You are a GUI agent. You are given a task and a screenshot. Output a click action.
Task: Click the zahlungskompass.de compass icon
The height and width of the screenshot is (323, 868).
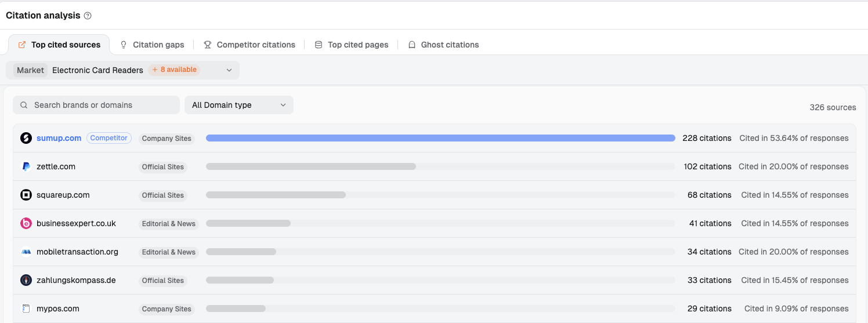click(26, 280)
